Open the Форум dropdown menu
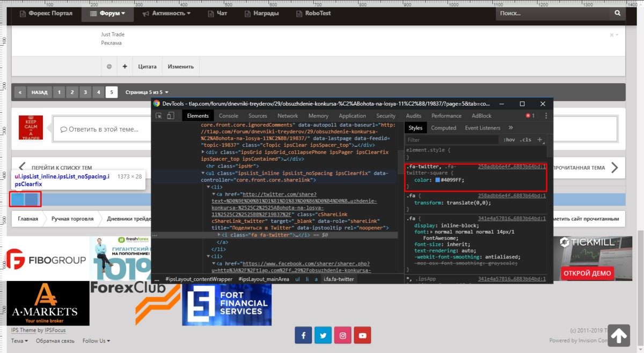The width and height of the screenshot is (644, 353). [107, 13]
